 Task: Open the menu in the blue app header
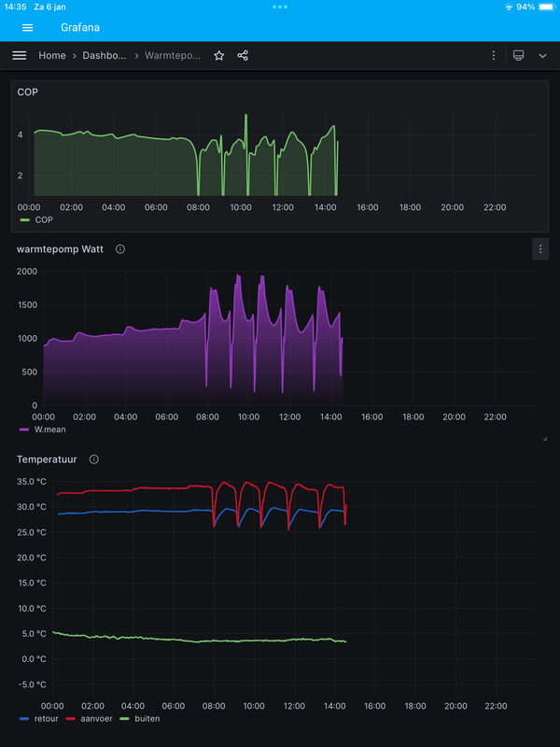pyautogui.click(x=27, y=28)
